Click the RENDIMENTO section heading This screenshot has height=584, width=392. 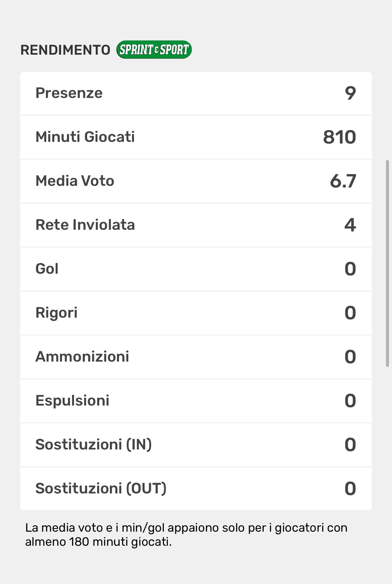pyautogui.click(x=65, y=50)
